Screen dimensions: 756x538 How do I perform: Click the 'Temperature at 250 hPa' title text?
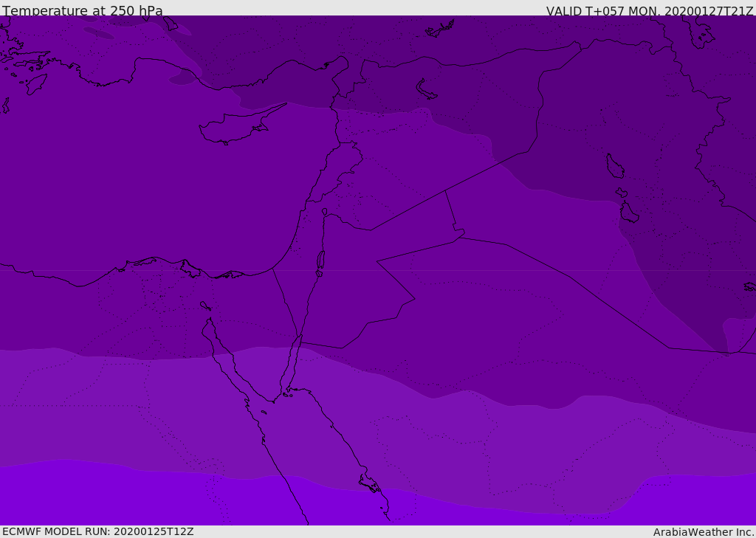(83, 10)
